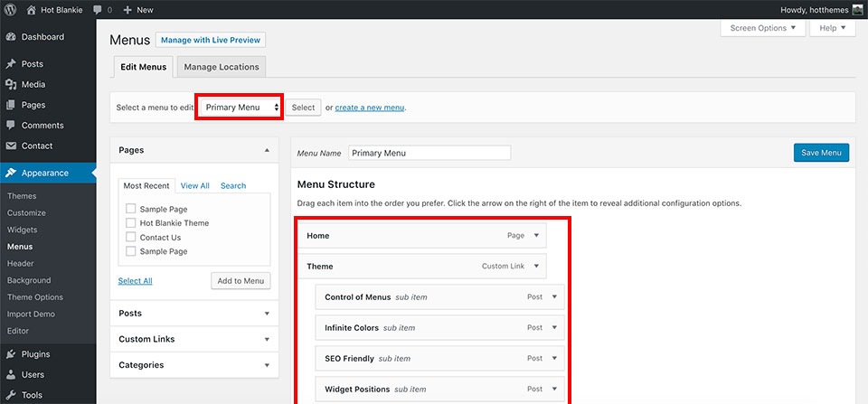Check the Contact Us checkbox
868x404 pixels.
click(130, 237)
